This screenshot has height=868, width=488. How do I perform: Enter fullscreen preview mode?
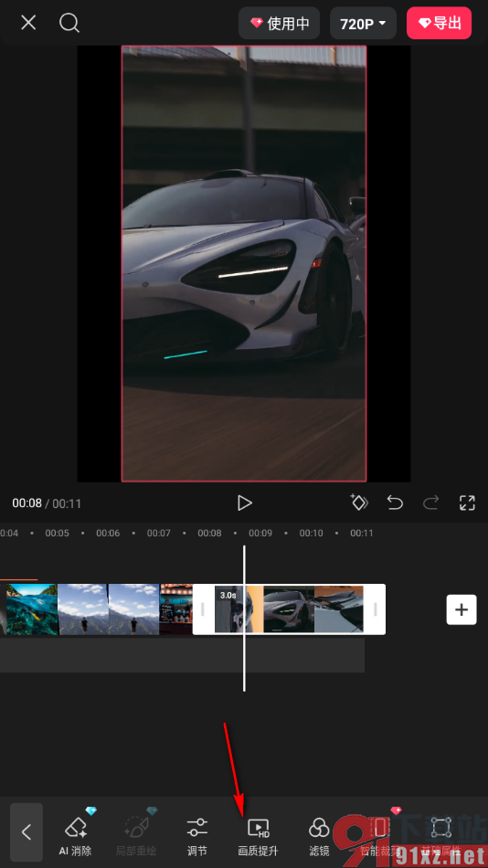468,503
